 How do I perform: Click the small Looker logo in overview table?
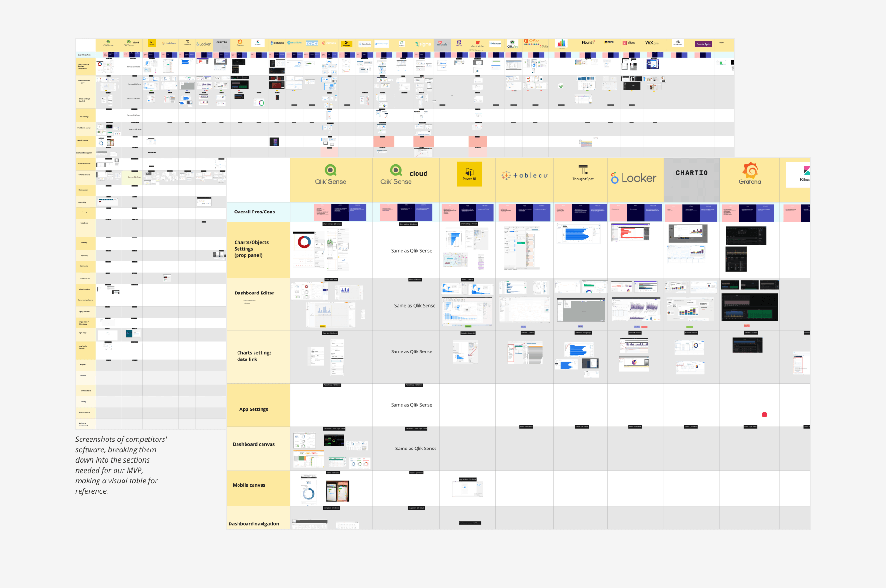(204, 44)
